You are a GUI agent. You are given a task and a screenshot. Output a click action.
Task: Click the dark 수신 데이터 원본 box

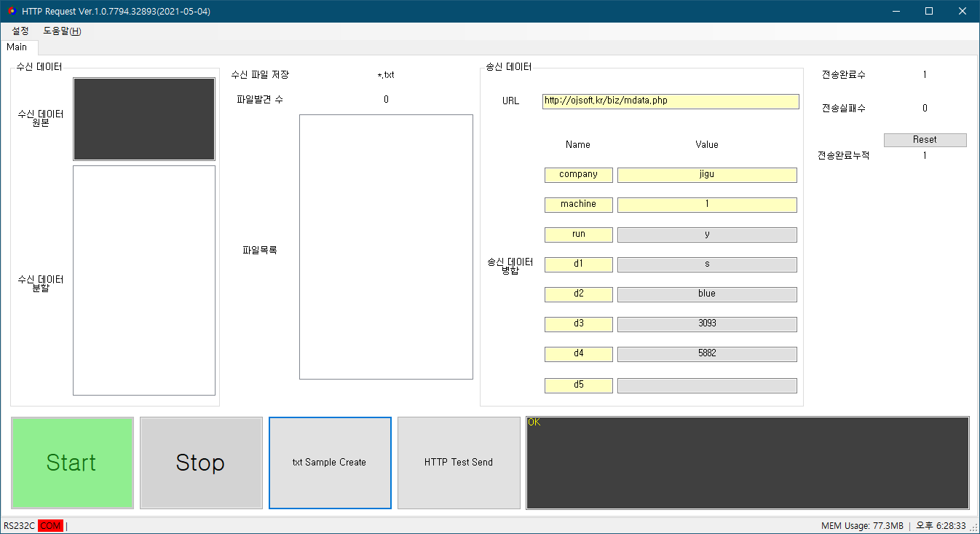pyautogui.click(x=144, y=119)
